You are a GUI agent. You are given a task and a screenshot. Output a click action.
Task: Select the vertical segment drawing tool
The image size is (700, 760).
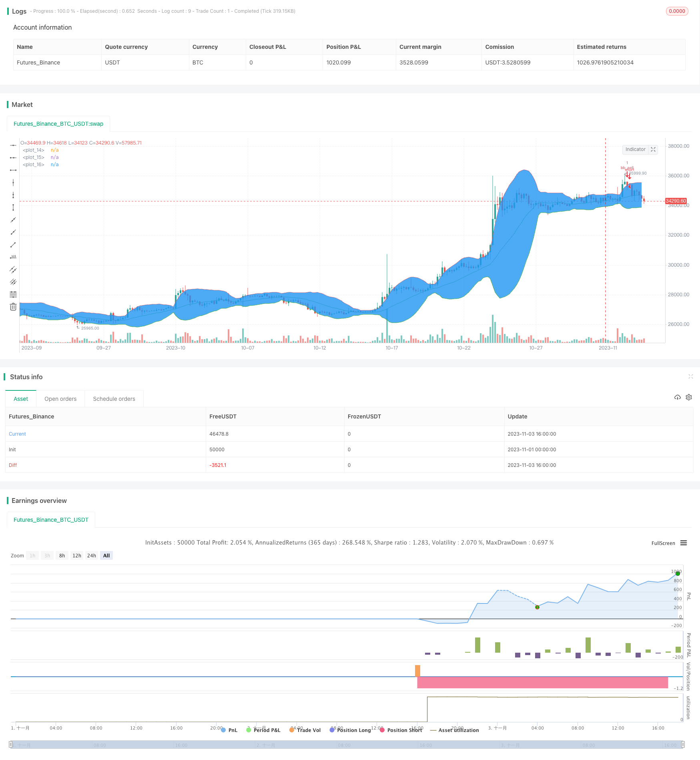coord(13,207)
